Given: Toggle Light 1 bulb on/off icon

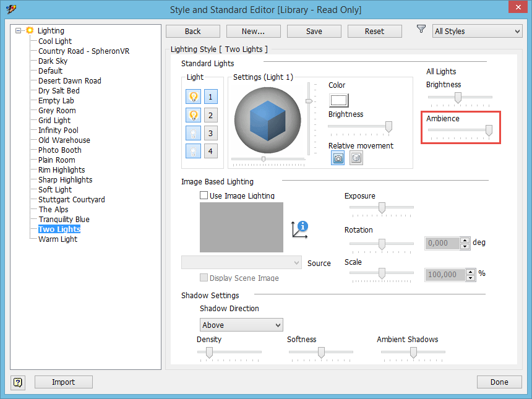Looking at the screenshot, I should 194,97.
